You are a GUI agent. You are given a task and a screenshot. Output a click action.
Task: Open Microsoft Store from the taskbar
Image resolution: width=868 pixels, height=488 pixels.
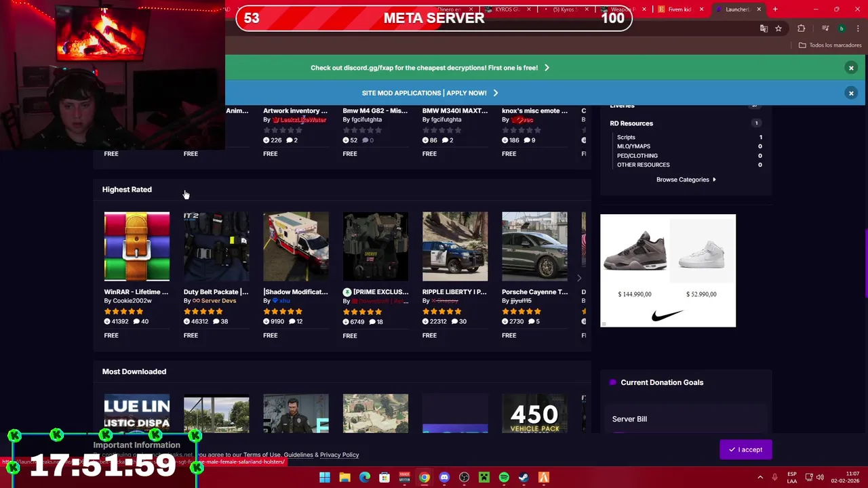pyautogui.click(x=384, y=477)
